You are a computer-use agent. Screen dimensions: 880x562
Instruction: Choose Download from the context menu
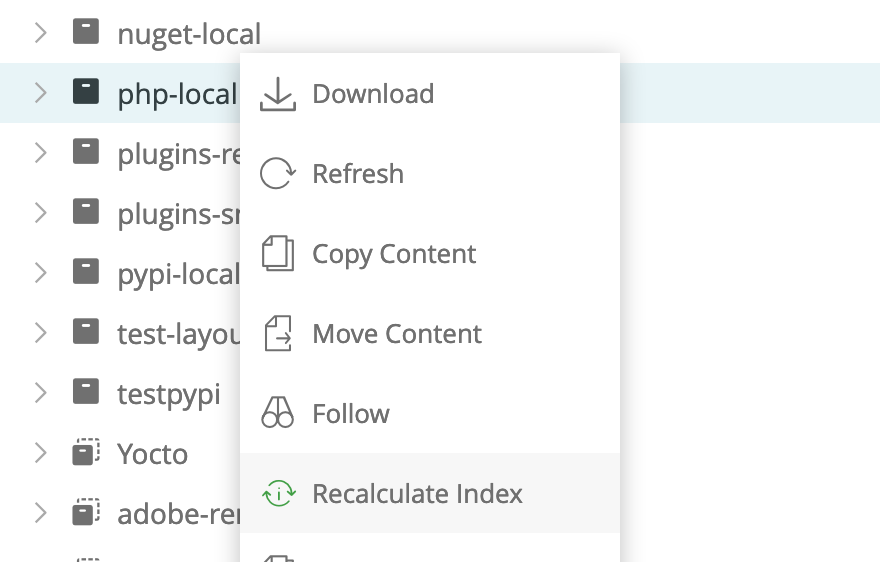373,94
